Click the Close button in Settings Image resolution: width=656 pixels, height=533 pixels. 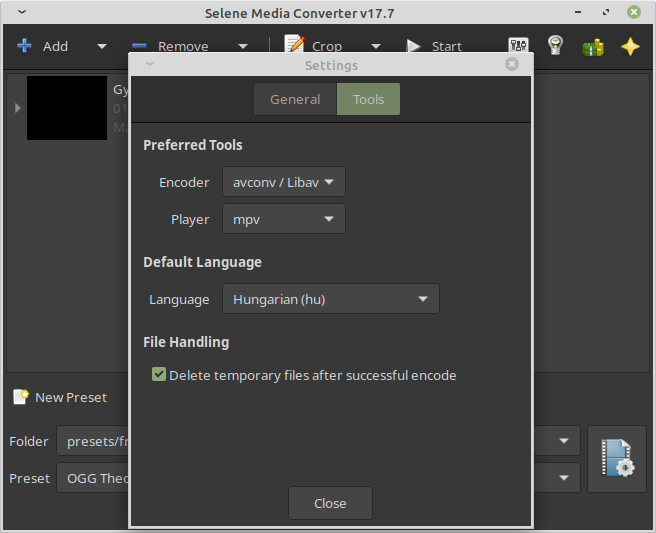coord(330,503)
